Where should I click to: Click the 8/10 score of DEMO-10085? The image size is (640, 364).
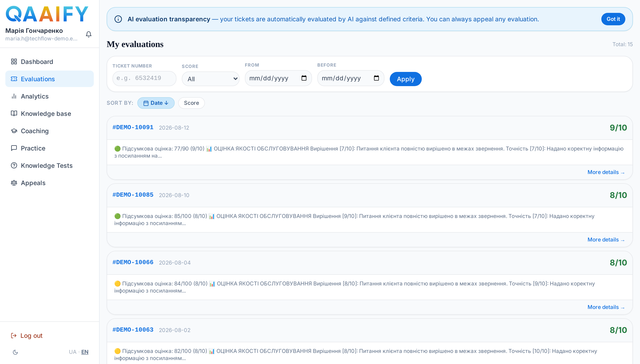(x=618, y=195)
